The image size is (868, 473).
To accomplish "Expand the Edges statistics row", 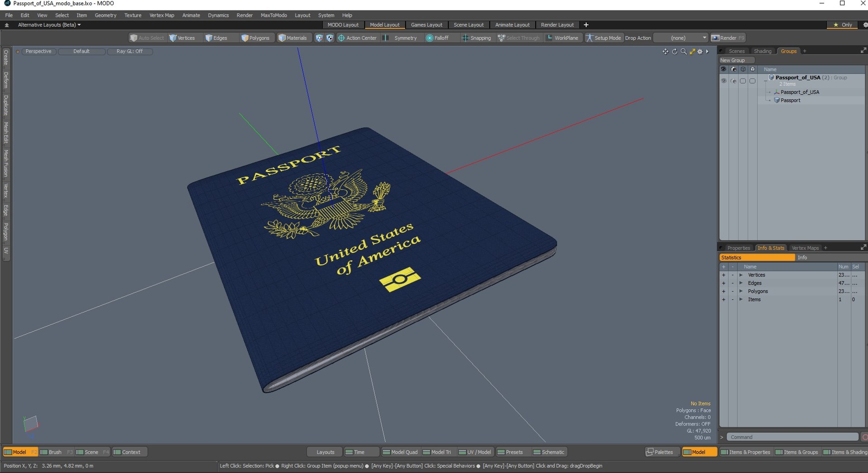I will 741,283.
